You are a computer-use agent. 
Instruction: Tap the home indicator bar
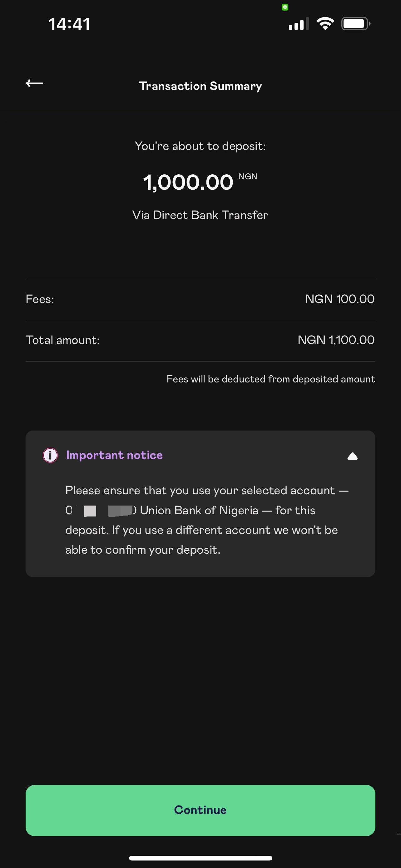click(x=200, y=858)
